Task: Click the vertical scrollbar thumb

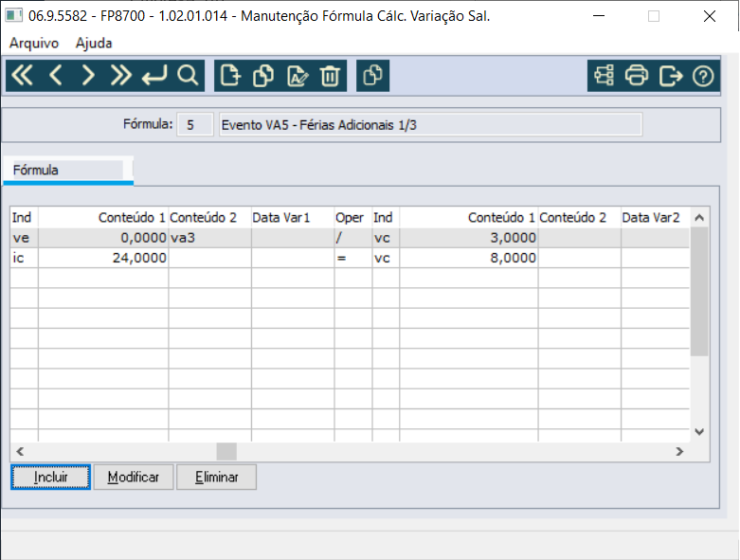Action: click(699, 291)
